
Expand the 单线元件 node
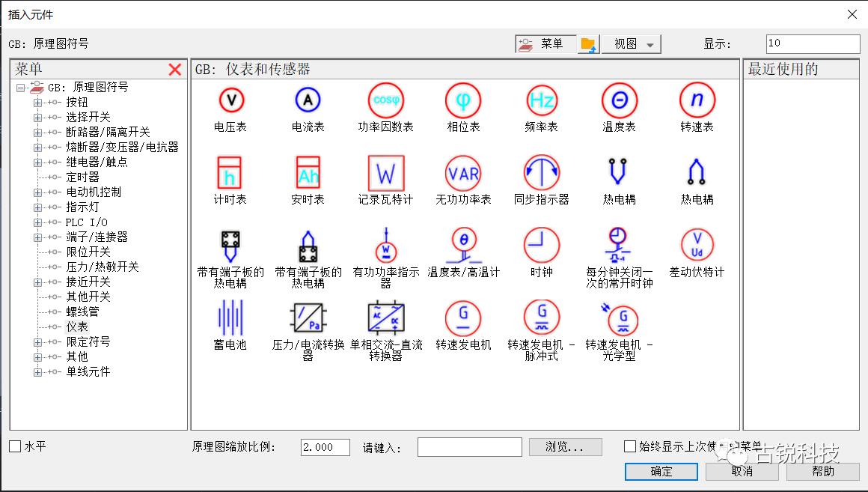37,371
